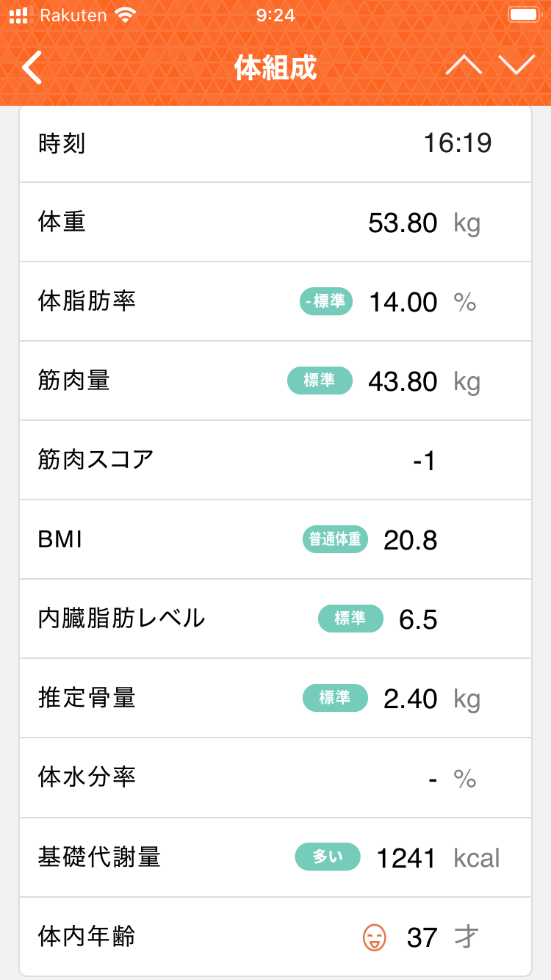551x980 pixels.
Task: Select the 時刻 row showing 16:19
Action: [275, 143]
